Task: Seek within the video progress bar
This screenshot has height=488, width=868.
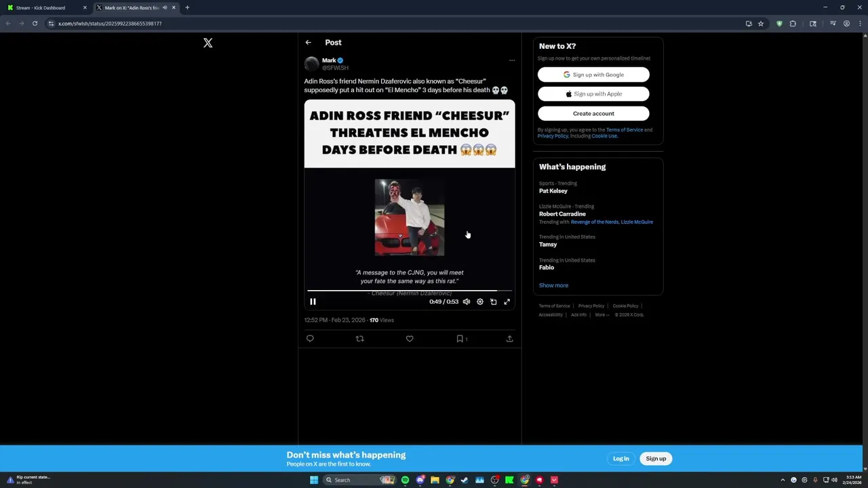Action: pos(410,291)
